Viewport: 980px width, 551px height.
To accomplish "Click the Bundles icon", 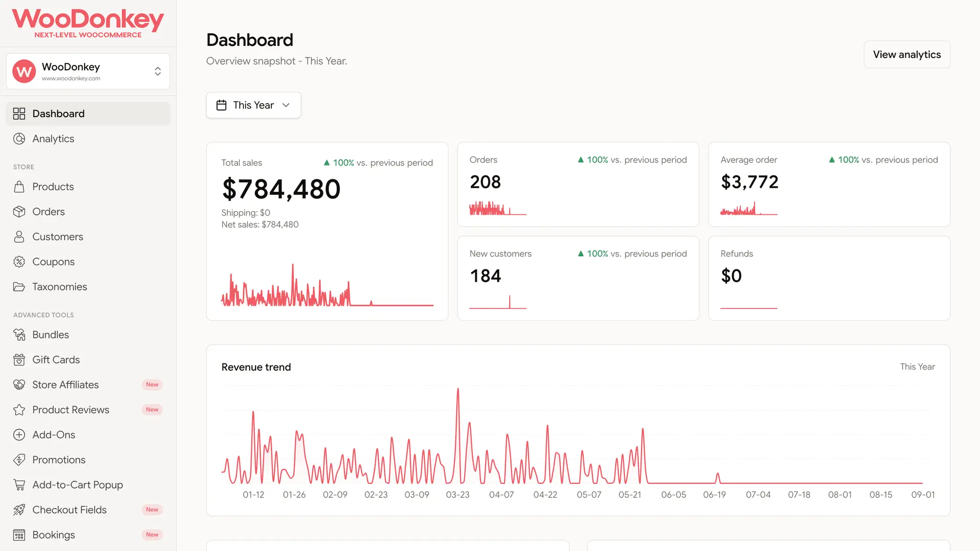I will (19, 335).
